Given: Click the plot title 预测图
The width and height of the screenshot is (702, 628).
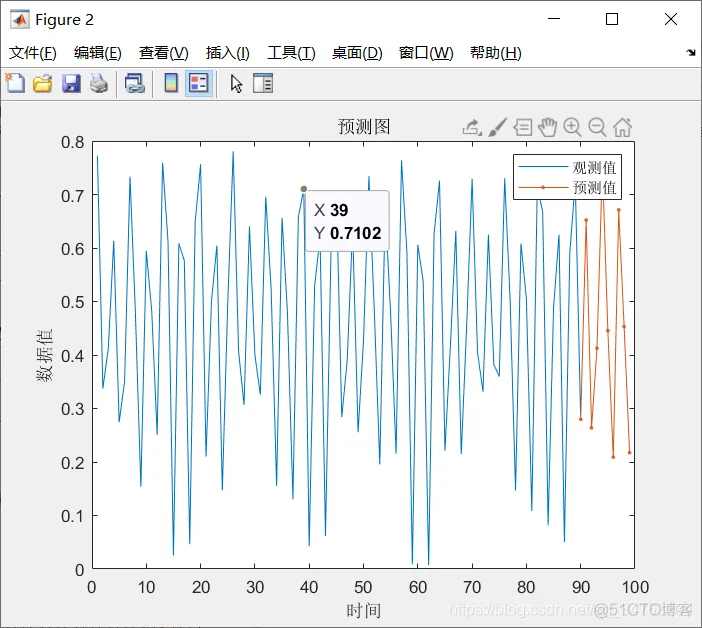Looking at the screenshot, I should [364, 127].
